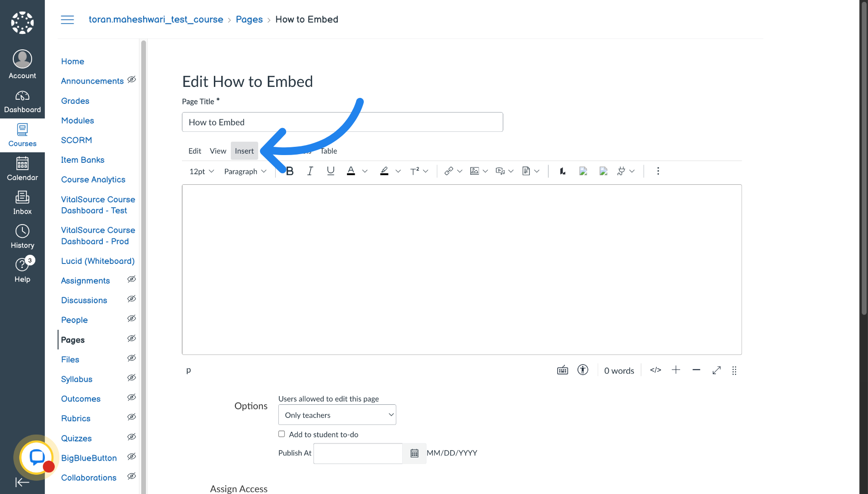Open the Edit menu

[x=195, y=151]
